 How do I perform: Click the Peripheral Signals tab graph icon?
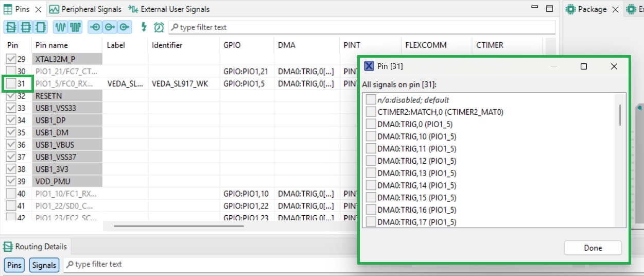tap(54, 9)
